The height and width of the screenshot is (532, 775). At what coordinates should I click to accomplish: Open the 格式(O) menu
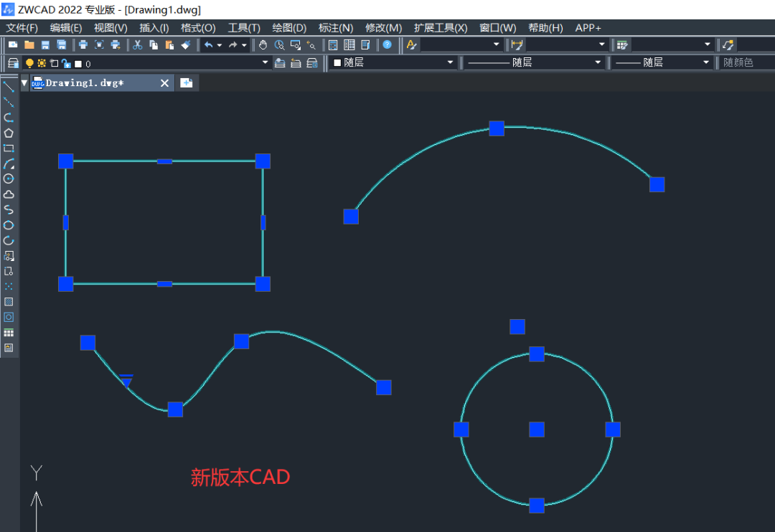[x=198, y=28]
